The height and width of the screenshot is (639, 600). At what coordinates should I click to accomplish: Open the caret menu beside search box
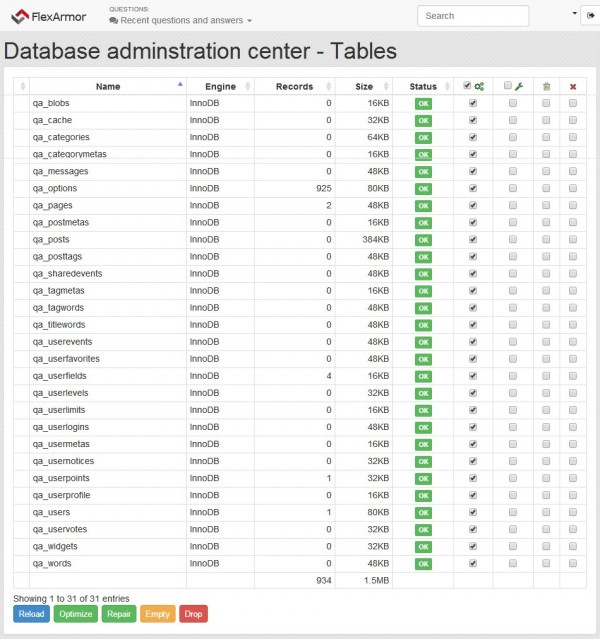[x=575, y=15]
